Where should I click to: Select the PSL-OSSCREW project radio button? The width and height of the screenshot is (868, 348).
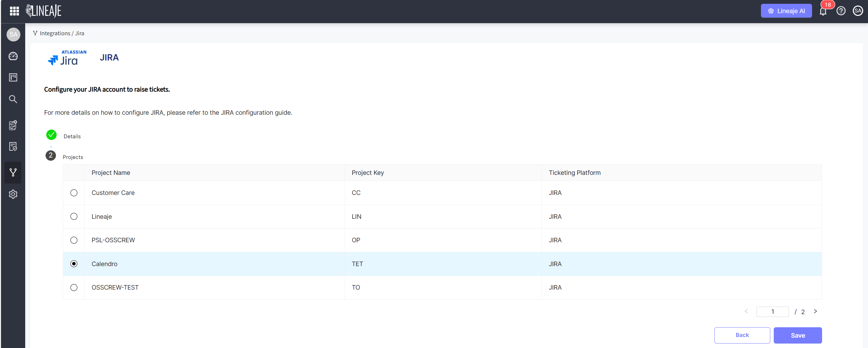[x=74, y=240]
